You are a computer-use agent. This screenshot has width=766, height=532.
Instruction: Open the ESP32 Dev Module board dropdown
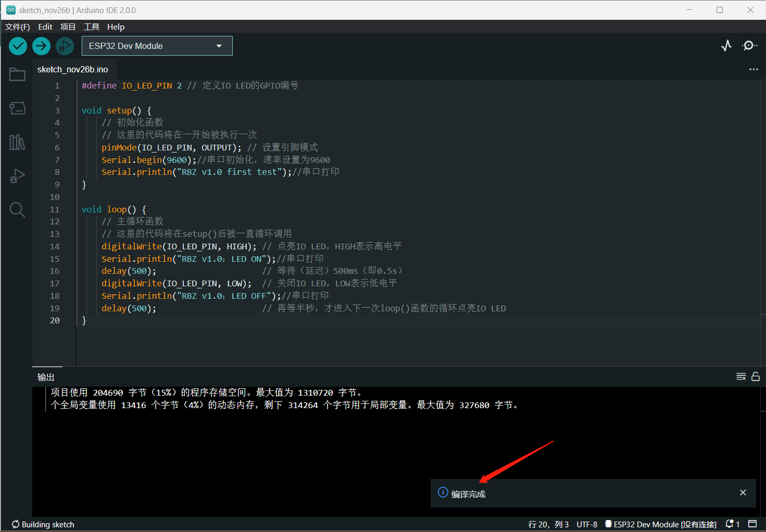157,46
